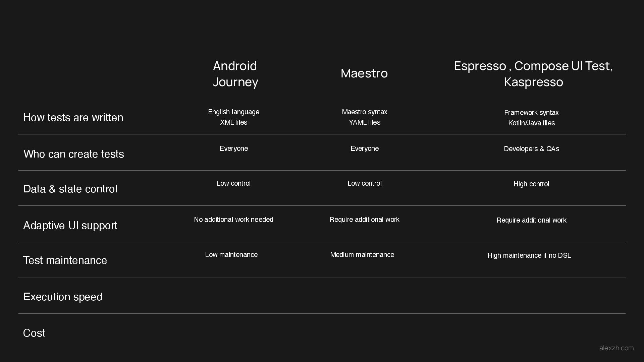
Task: Select the Android Journey column header
Action: point(235,74)
